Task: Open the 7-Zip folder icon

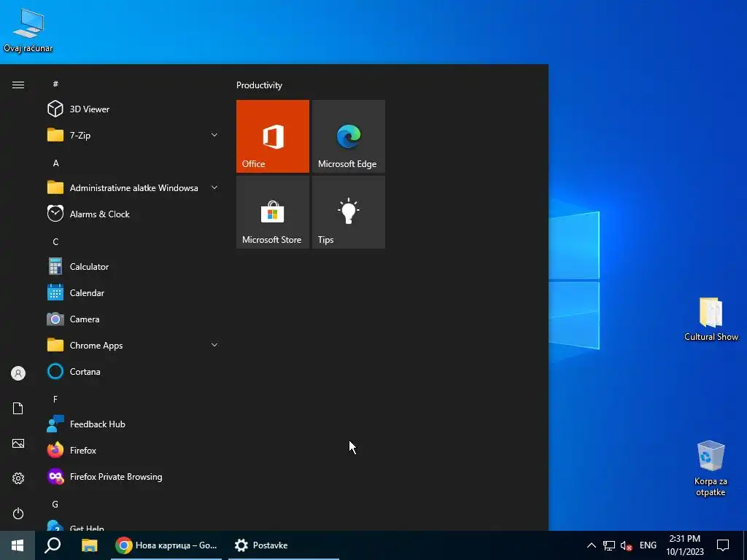Action: coord(55,135)
